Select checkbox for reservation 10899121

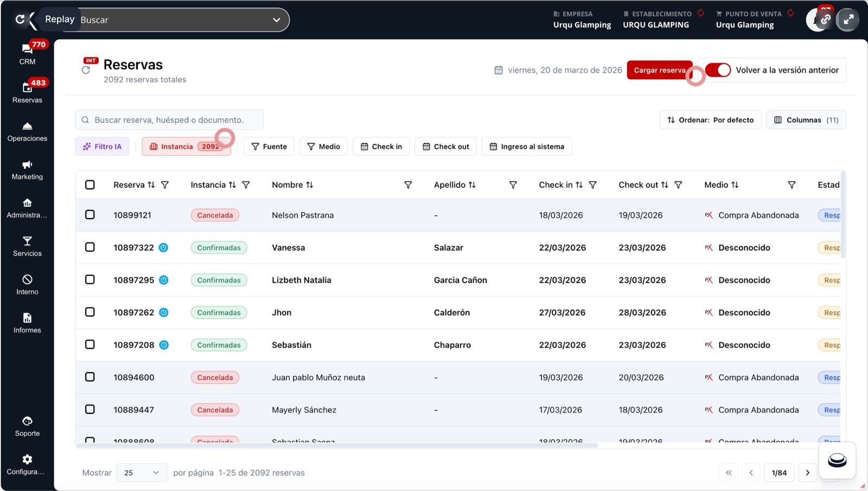[x=90, y=215]
